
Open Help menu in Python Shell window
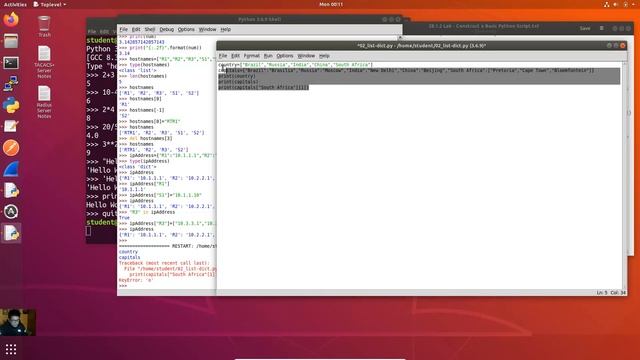pyautogui.click(x=226, y=29)
